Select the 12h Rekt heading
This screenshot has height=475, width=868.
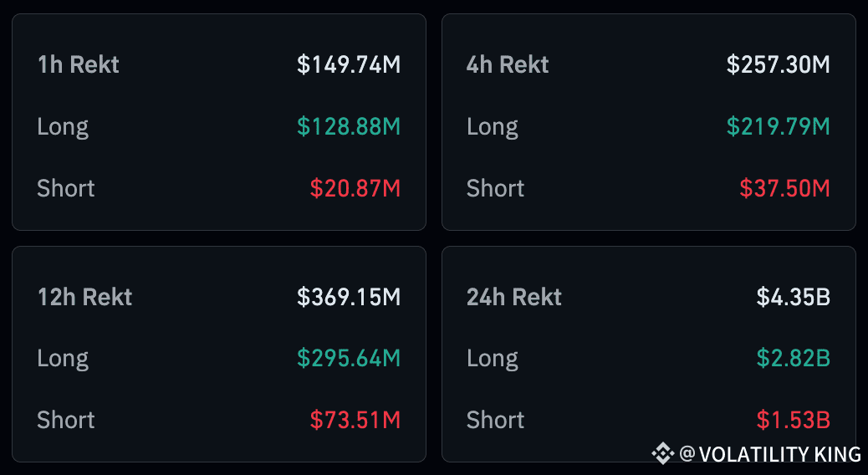pos(84,297)
